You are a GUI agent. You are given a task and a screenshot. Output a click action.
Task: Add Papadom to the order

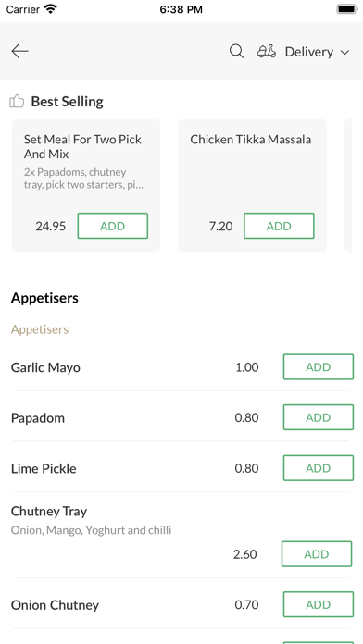coord(319,417)
